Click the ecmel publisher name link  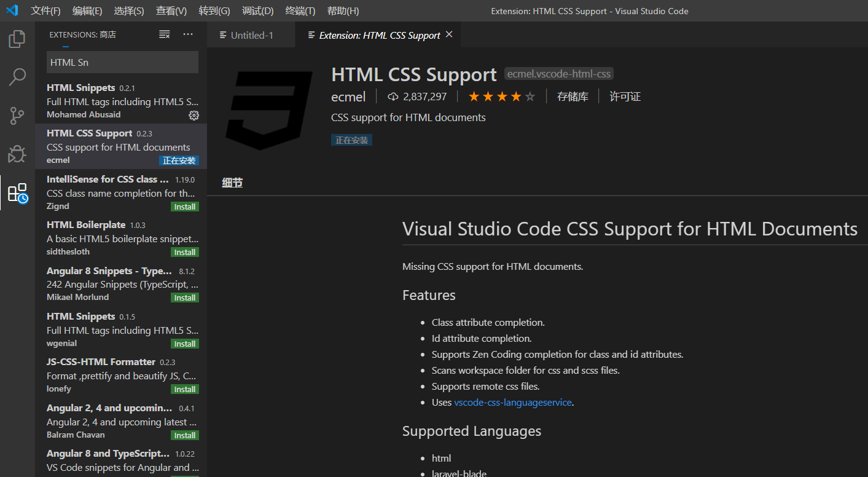(x=348, y=97)
